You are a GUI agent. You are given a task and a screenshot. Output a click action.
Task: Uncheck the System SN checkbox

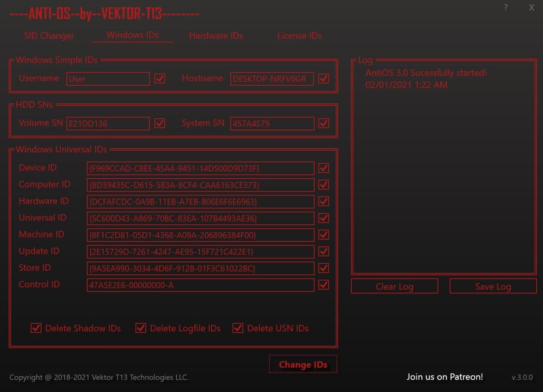pos(324,123)
